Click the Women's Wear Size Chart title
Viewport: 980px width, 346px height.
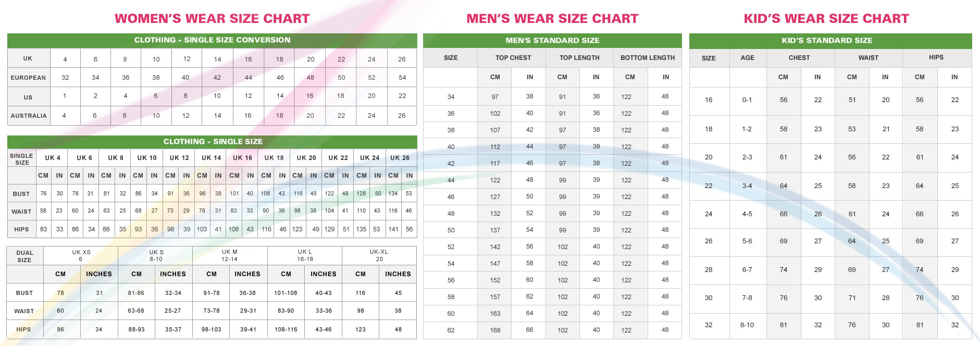(x=212, y=19)
